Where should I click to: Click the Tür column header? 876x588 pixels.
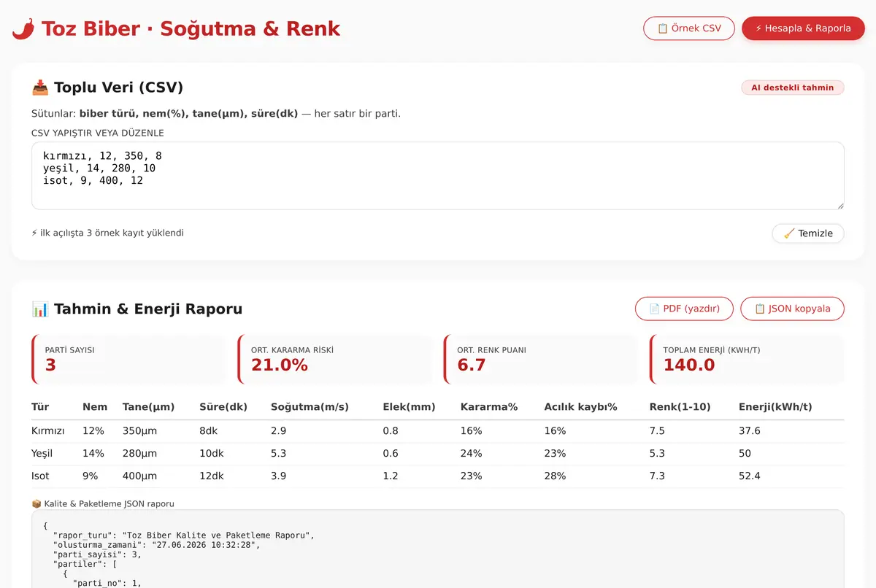click(40, 406)
